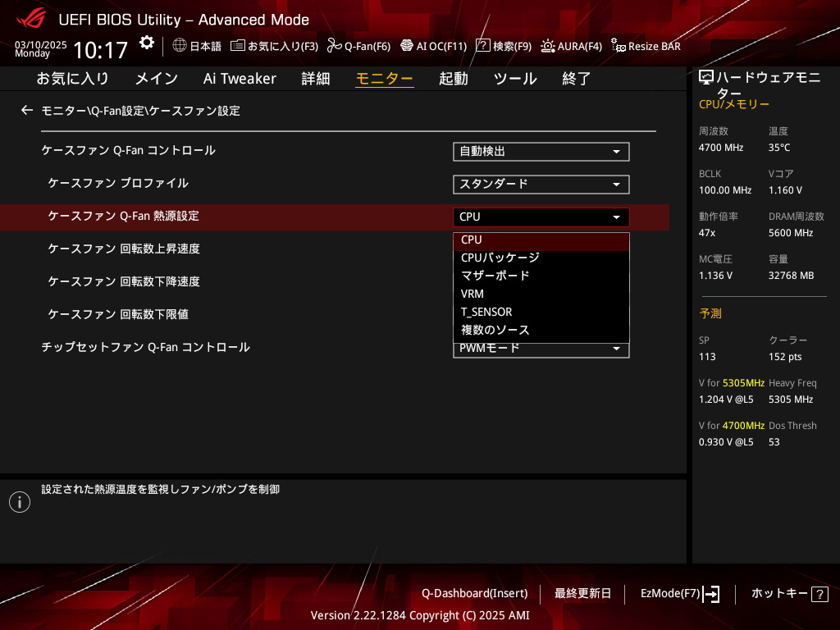This screenshot has height=630, width=840.
Task: Open 検索(F9) question mark icon
Action: coord(482,46)
